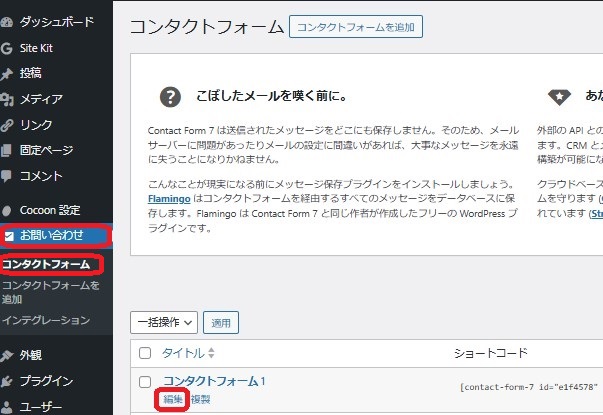The image size is (603, 415).
Task: Open Media library icon in sidebar
Action: coord(8,99)
